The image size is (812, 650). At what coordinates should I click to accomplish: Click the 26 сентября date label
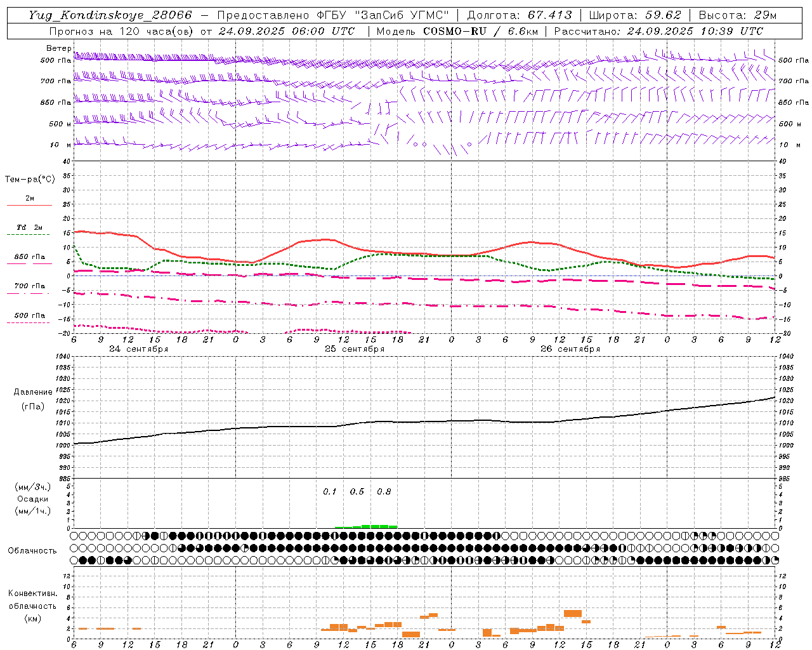[570, 349]
